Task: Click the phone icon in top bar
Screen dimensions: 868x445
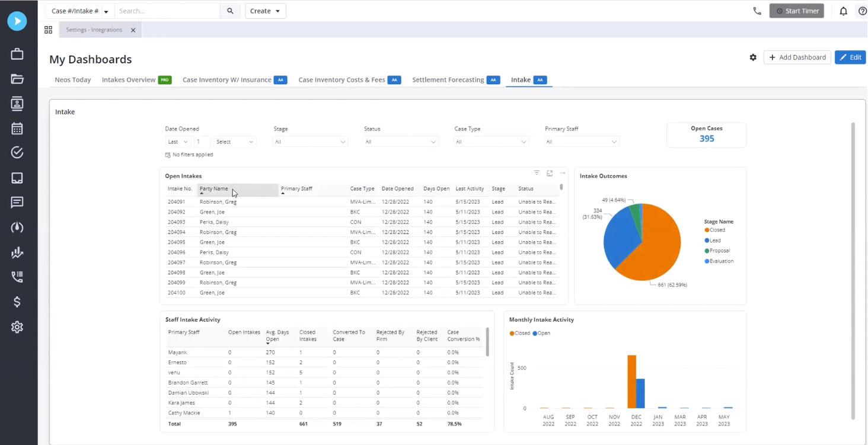Action: point(757,11)
